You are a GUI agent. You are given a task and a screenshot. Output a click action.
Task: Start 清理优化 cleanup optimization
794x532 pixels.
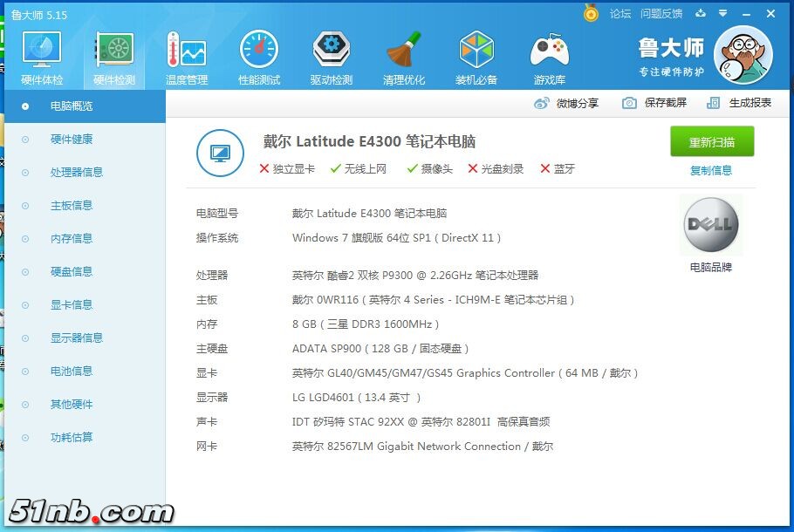click(x=403, y=55)
